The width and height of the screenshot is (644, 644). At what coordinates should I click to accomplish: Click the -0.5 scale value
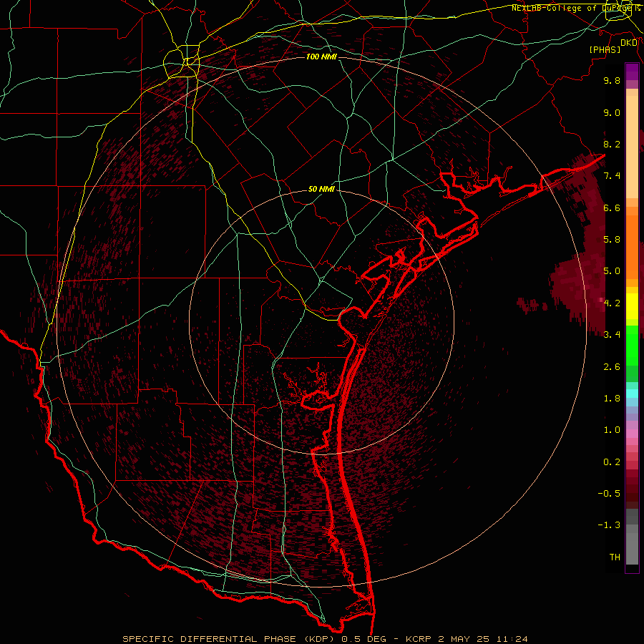609,494
